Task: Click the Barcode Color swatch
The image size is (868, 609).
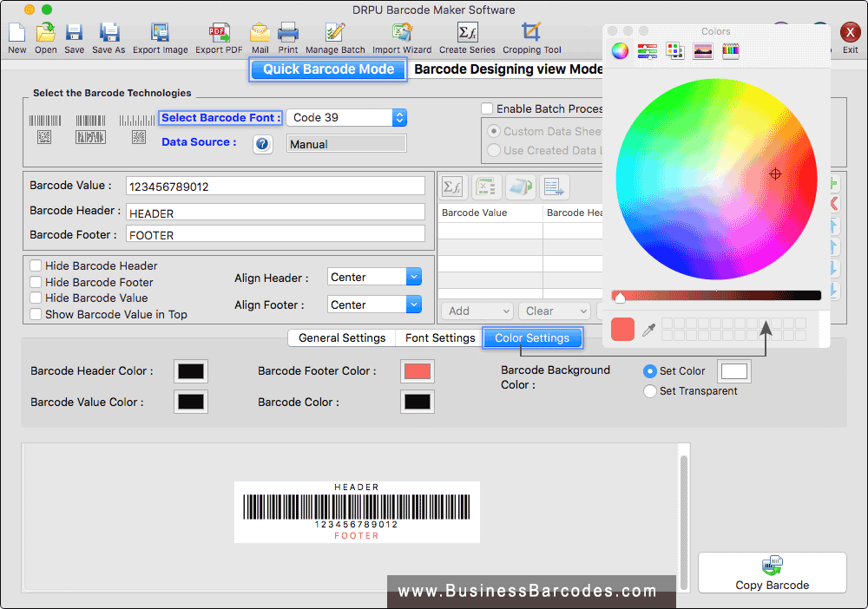Action: pos(418,403)
